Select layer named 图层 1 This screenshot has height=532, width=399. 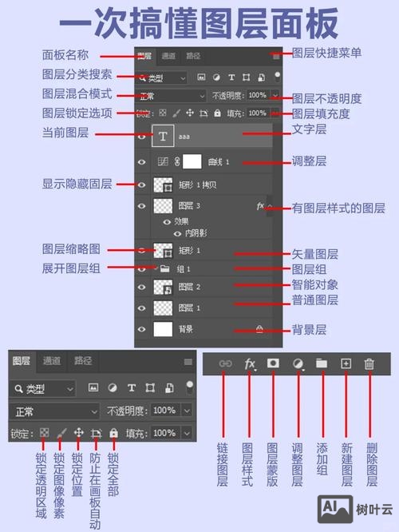[189, 308]
